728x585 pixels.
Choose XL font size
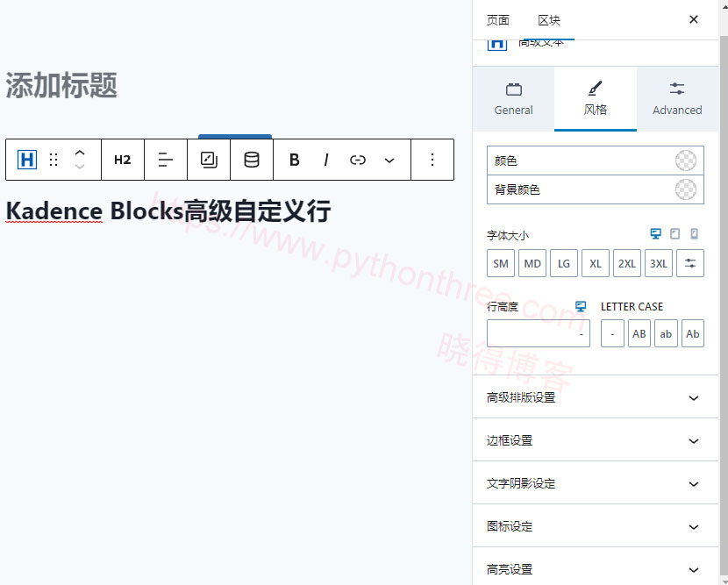point(596,263)
